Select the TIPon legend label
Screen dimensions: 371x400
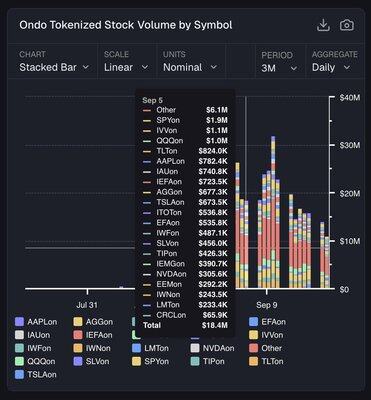coord(213,361)
